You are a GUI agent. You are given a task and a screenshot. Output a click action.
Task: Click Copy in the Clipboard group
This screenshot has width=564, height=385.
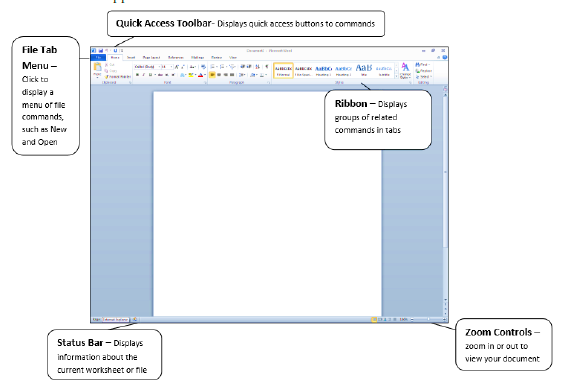point(110,71)
